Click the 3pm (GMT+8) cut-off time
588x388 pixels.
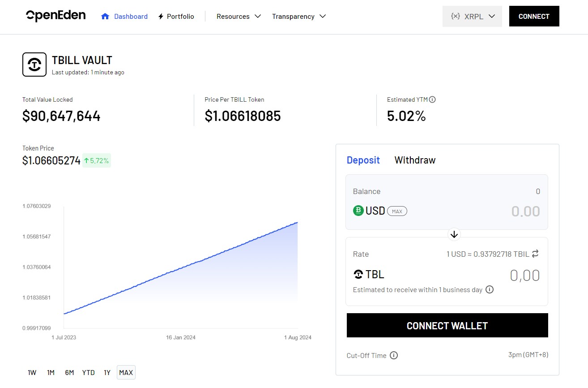[x=528, y=355]
